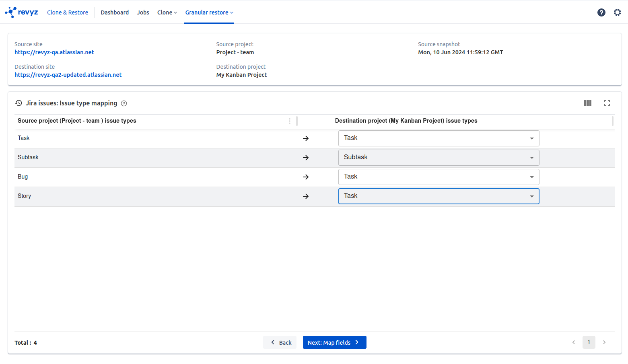The width and height of the screenshot is (628, 364).
Task: Click the revyz logo
Action: tap(21, 12)
